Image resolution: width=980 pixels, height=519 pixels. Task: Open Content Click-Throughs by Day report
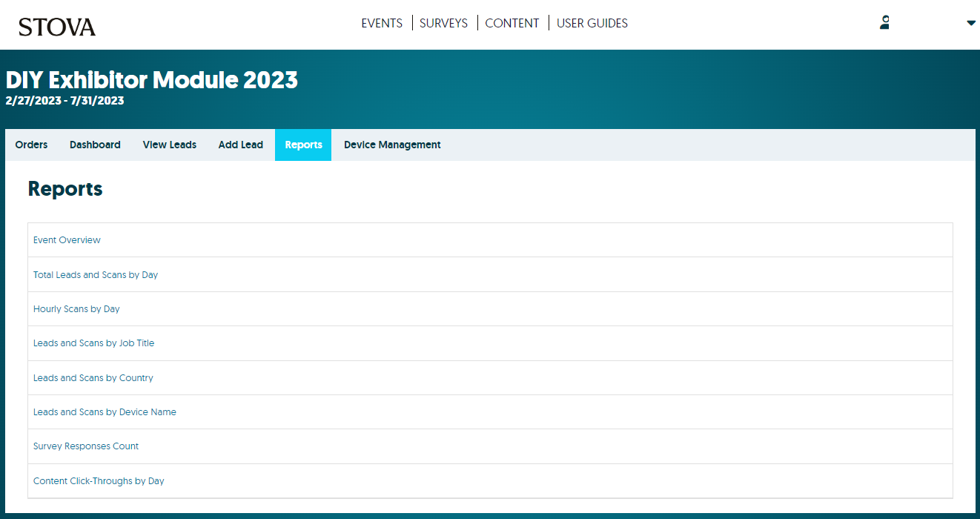[x=99, y=480]
